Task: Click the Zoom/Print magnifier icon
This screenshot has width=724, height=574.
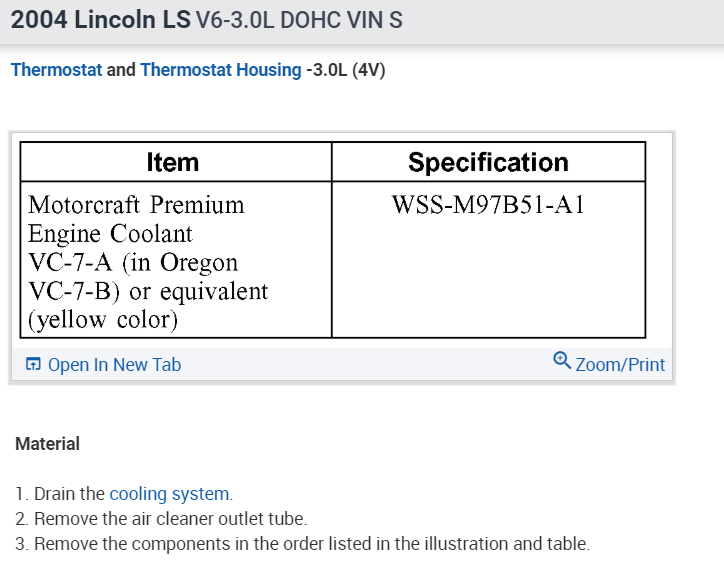Action: 562,362
